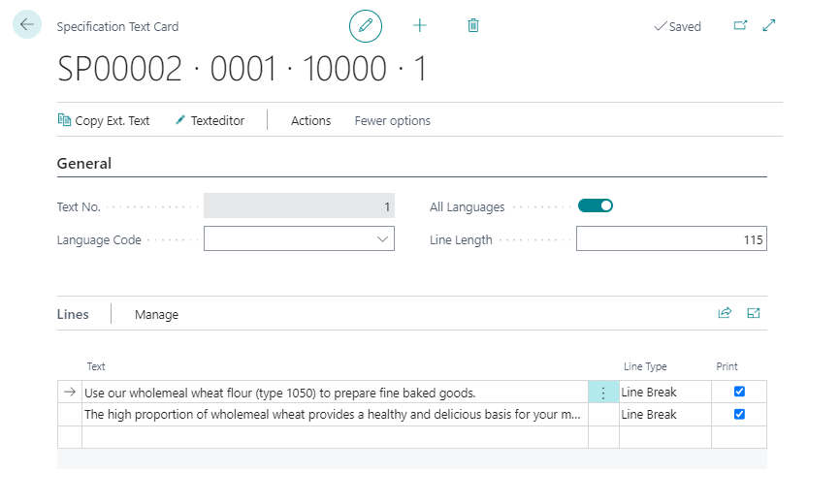
Task: Sort by Text column header
Action: point(96,366)
